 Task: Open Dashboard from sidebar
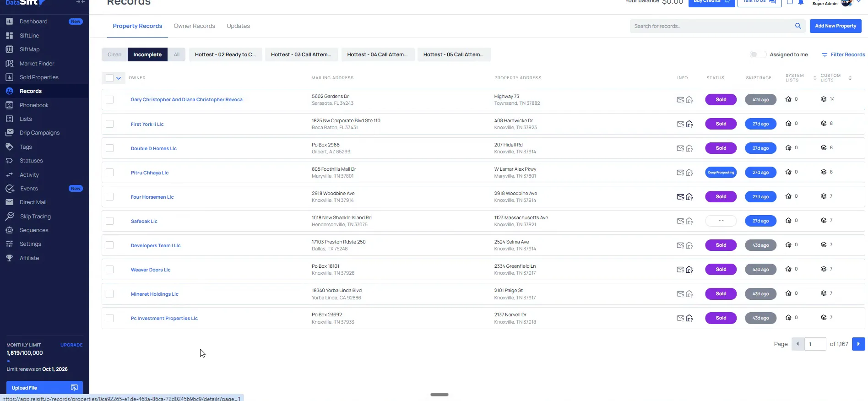pos(33,22)
